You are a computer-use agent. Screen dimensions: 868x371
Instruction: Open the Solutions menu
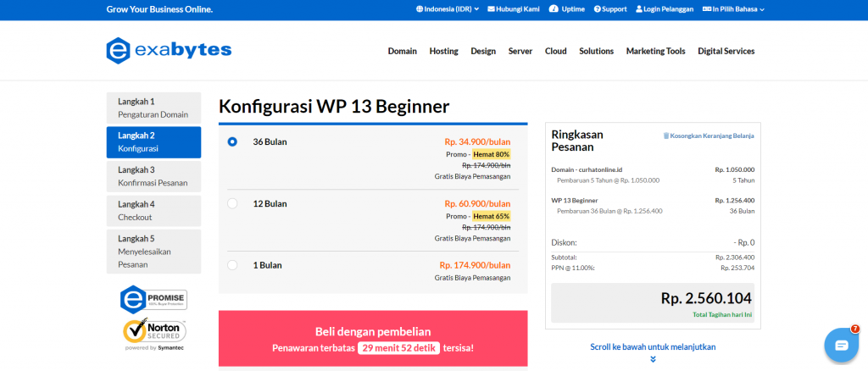point(596,51)
